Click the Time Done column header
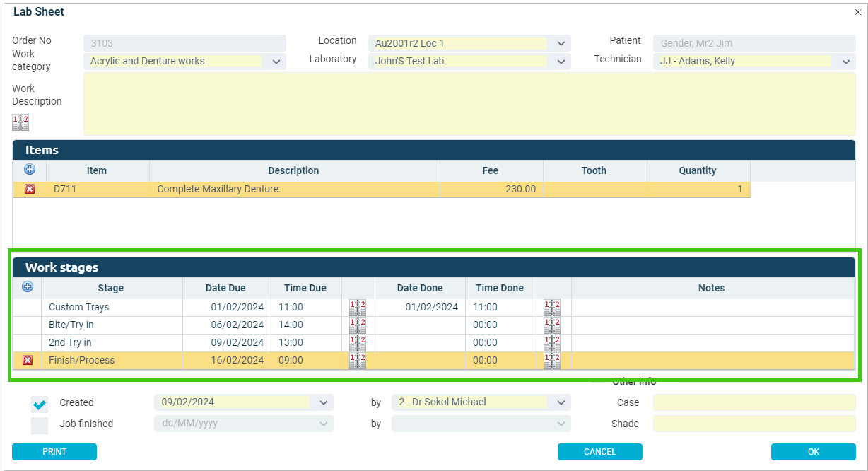868x471 pixels. pos(500,288)
